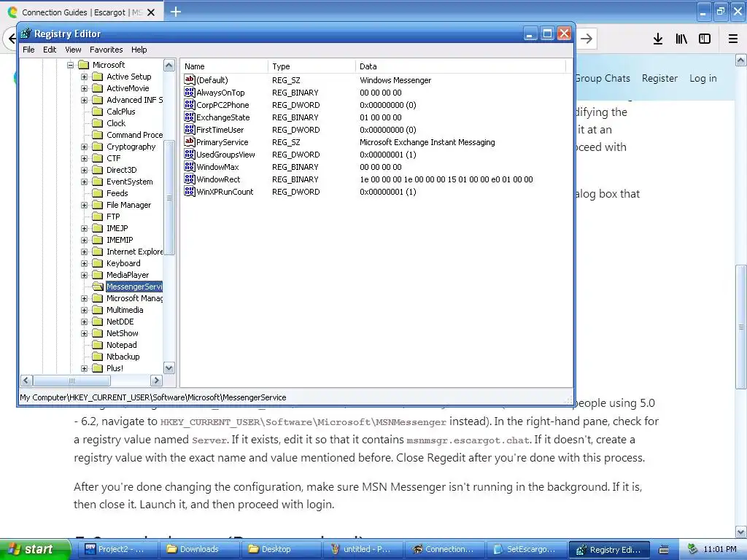Expand the Cryptography key
The image size is (747, 560).
85,147
